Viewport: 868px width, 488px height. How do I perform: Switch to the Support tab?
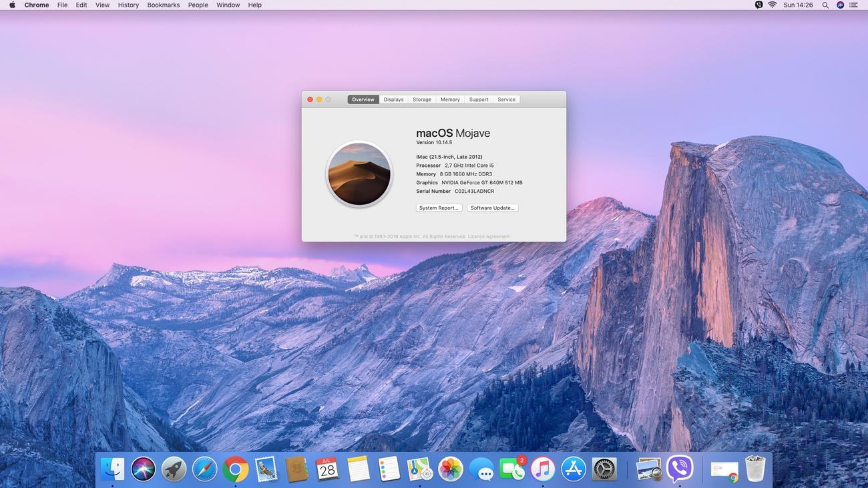(x=479, y=99)
